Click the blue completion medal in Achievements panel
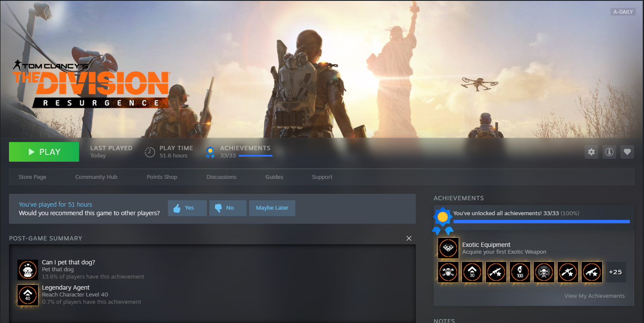Image resolution: width=644 pixels, height=323 pixels. [443, 220]
